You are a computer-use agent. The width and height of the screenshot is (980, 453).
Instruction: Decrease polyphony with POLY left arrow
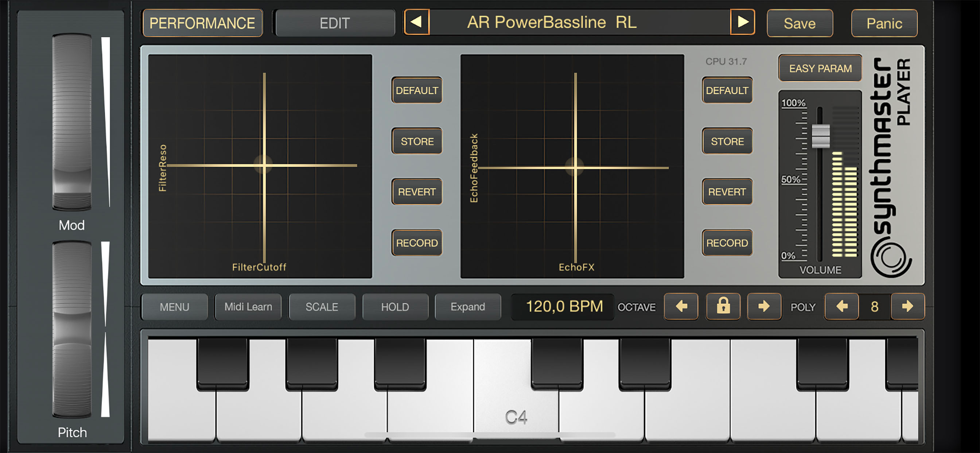coord(841,306)
